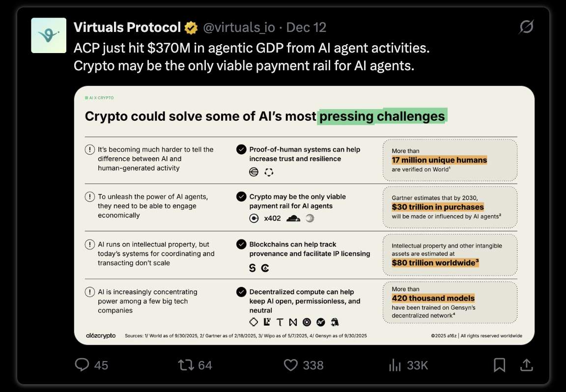Click the Grok slashed-circle icon
The height and width of the screenshot is (392, 566).
tap(526, 27)
